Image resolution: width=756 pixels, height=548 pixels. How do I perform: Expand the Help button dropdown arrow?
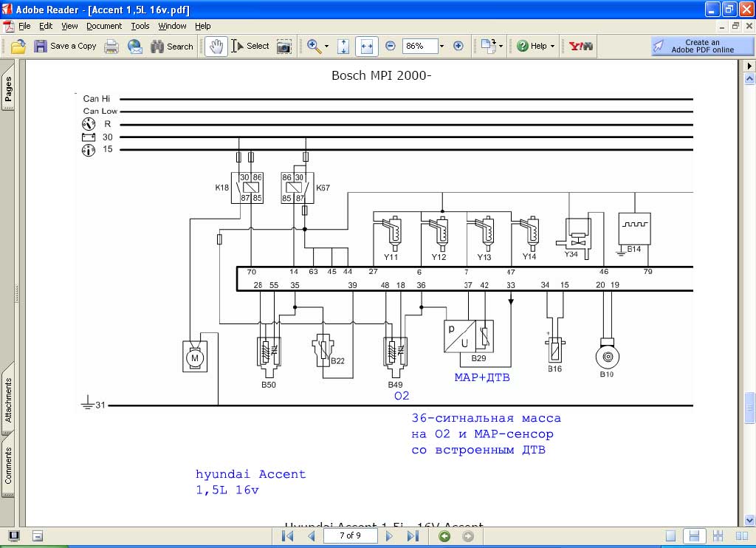552,47
